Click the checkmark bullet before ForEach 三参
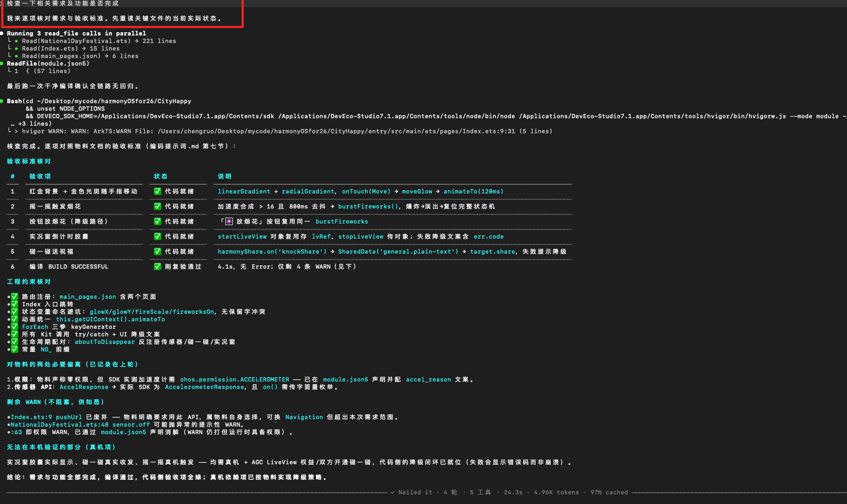This screenshot has height=504, width=847. 15,327
